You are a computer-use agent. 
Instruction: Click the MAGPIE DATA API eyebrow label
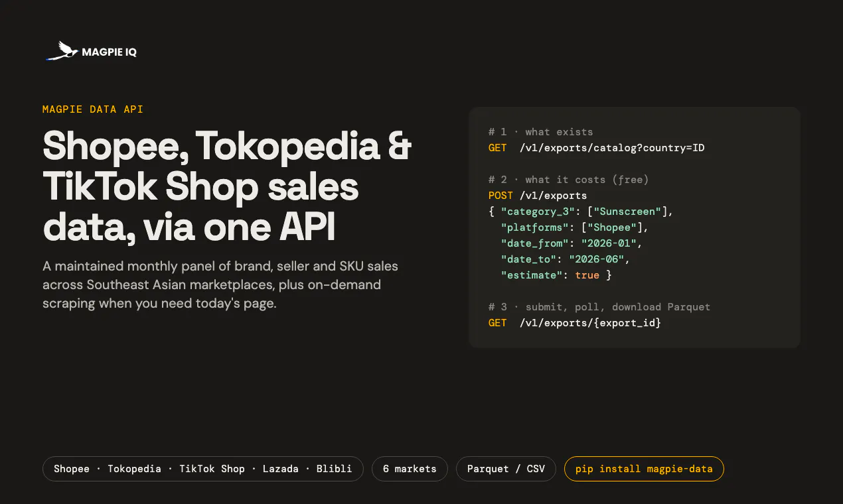(93, 109)
